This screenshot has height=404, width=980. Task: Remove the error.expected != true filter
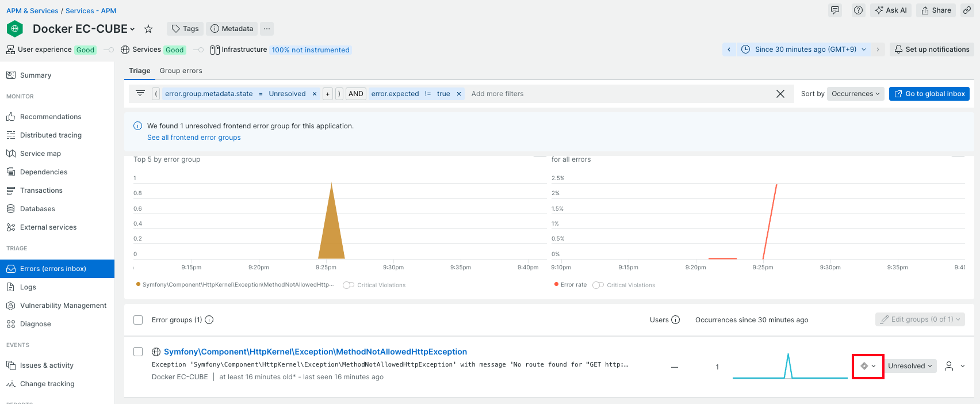click(x=459, y=94)
